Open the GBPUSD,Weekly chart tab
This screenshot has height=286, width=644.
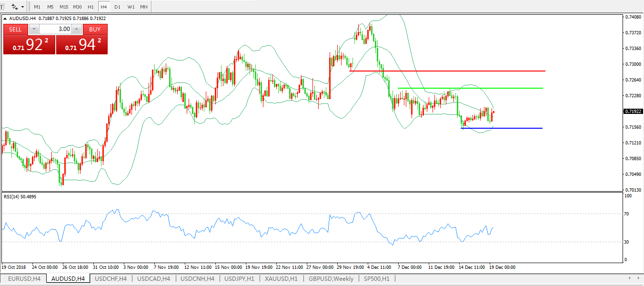point(331,278)
